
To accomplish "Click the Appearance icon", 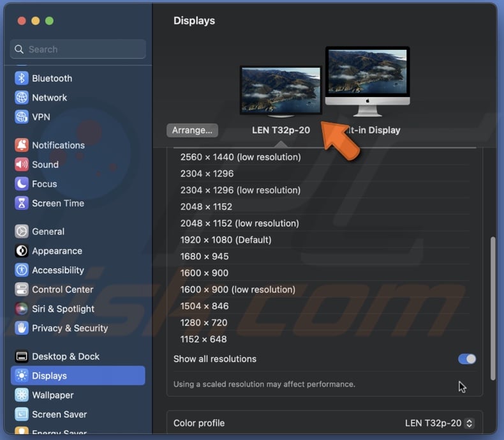I will (22, 250).
